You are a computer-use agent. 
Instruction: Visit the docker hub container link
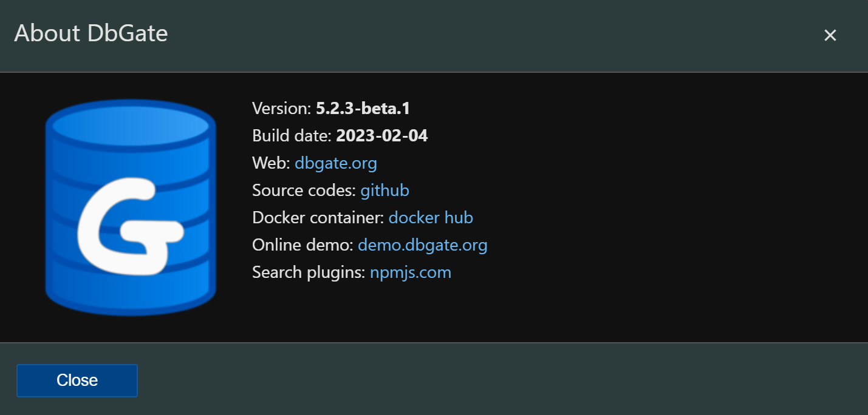(x=431, y=217)
